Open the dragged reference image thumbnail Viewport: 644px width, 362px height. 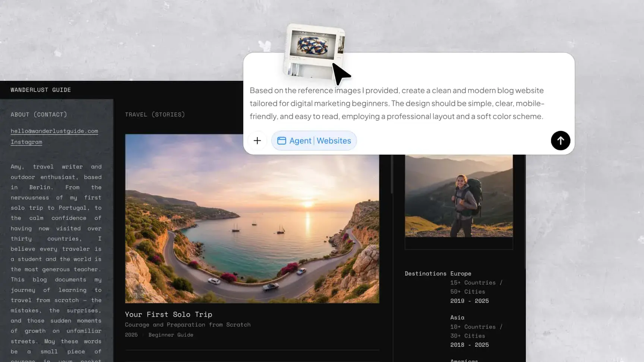click(314, 51)
